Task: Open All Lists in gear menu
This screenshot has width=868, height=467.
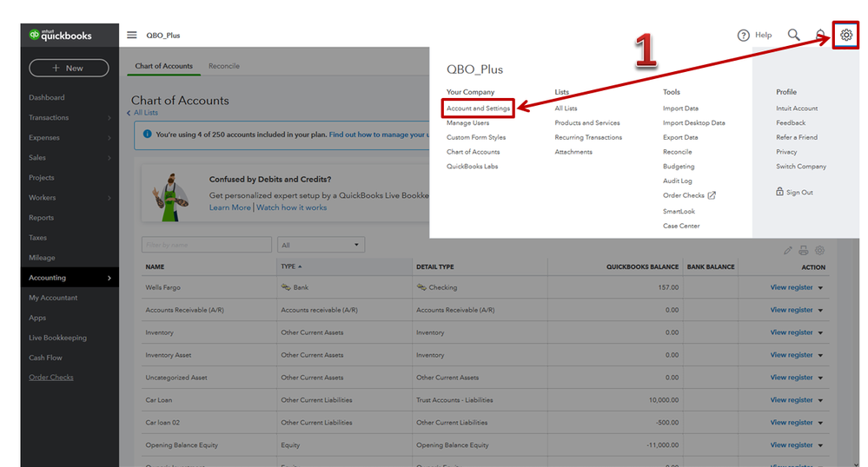Action: coord(566,109)
